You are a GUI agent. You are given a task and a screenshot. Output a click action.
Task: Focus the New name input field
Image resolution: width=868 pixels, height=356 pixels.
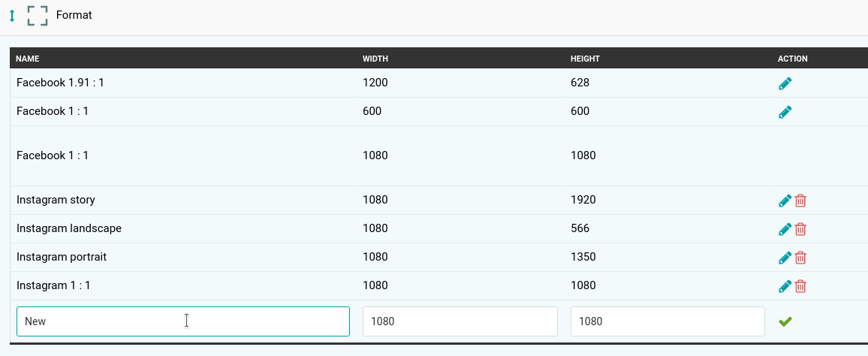(183, 321)
